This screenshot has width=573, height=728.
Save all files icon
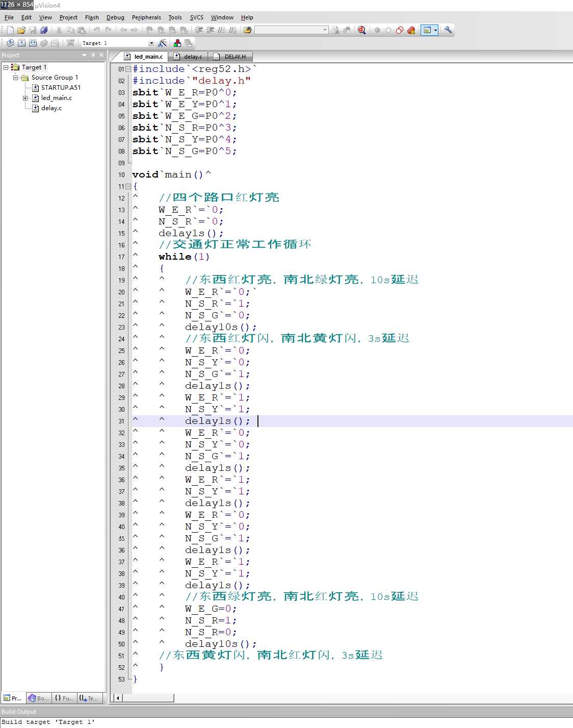click(44, 30)
